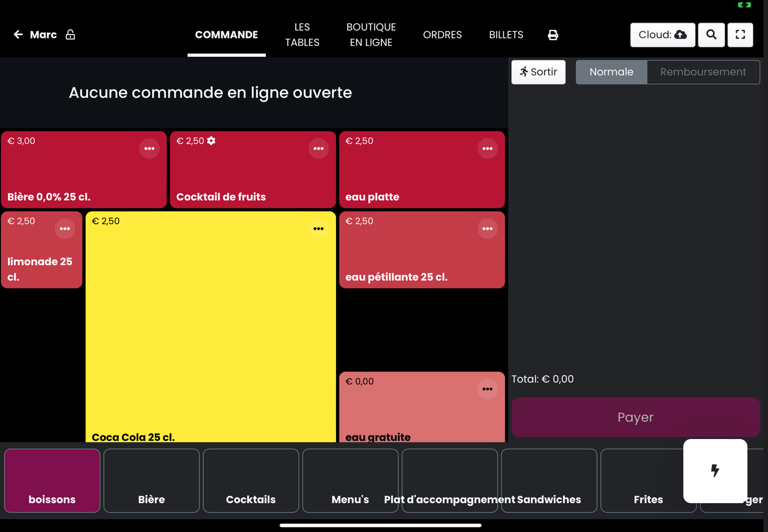768x532 pixels.
Task: Add Cocktail de fruits to order
Action: tap(253, 170)
